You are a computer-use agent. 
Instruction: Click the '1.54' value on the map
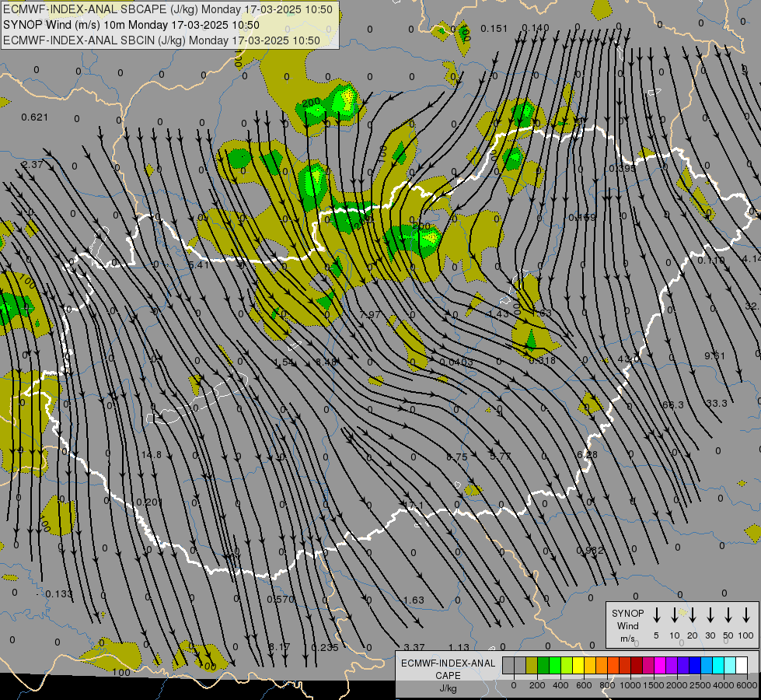pyautogui.click(x=285, y=362)
